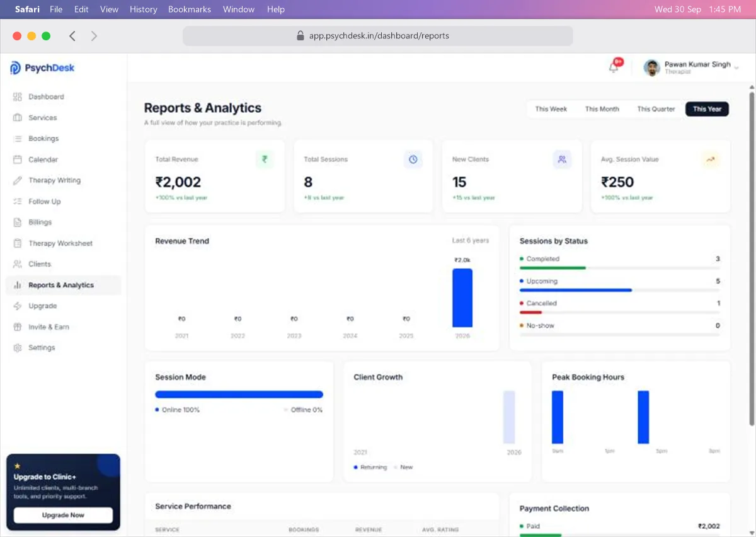This screenshot has width=756, height=537.
Task: Click the Upcoming sessions progress bar
Action: pyautogui.click(x=620, y=290)
